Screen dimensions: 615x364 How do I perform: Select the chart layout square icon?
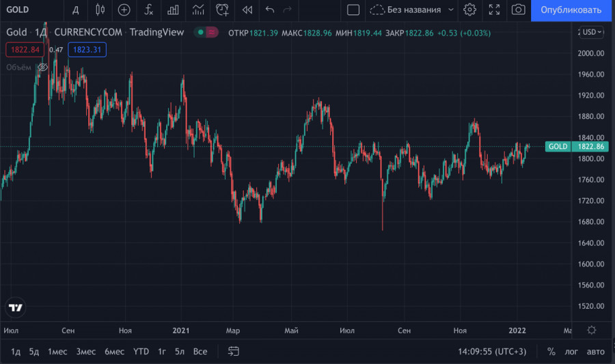pos(353,10)
